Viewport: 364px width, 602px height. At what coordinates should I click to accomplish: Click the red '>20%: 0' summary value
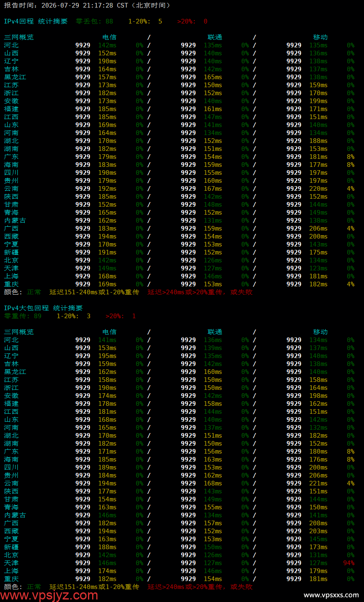click(192, 21)
